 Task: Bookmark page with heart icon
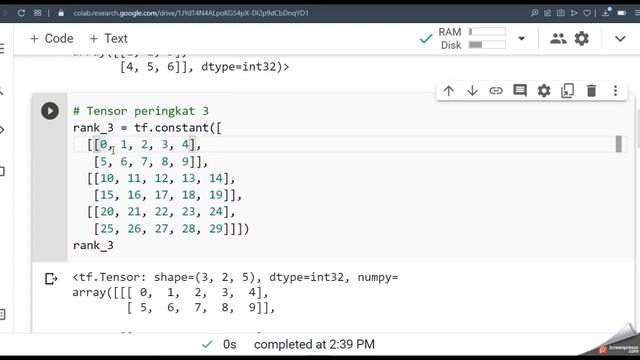point(587,13)
